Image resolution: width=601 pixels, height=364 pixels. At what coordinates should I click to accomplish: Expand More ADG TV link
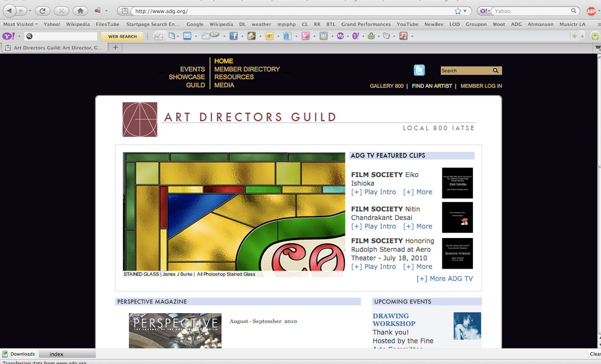tap(444, 279)
